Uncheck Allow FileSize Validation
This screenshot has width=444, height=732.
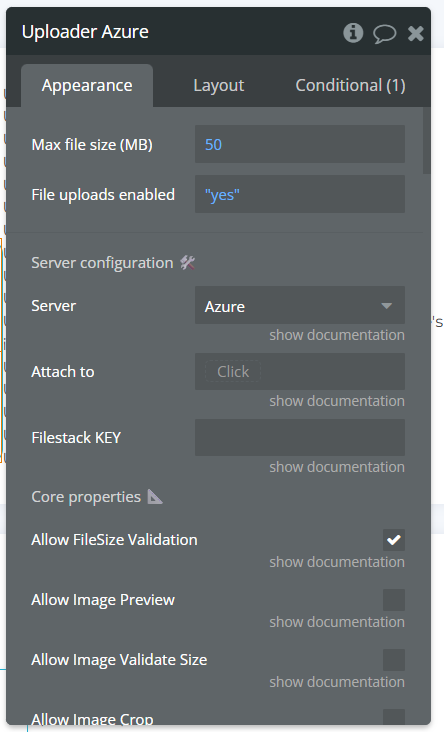pyautogui.click(x=394, y=540)
